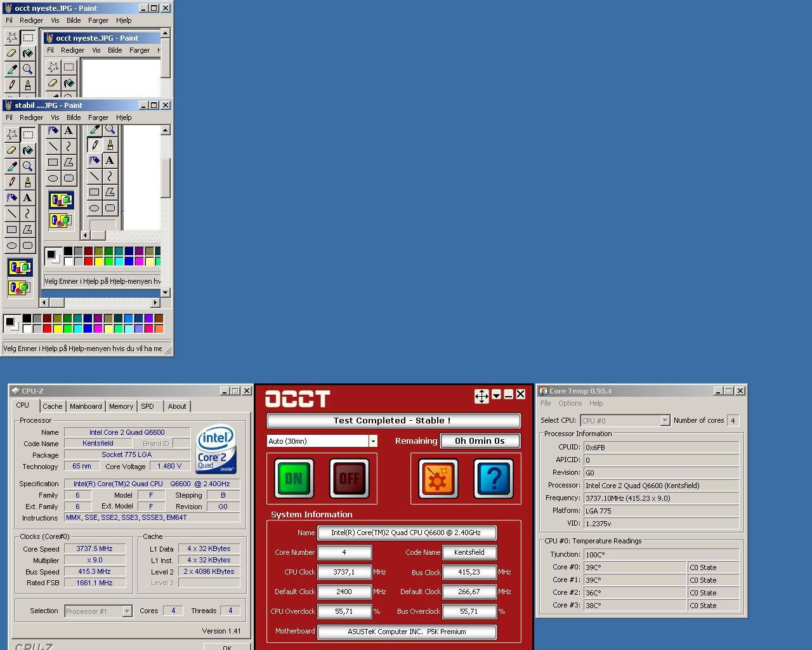Pick red swatch in stabil Paint bottom palette

point(47,328)
